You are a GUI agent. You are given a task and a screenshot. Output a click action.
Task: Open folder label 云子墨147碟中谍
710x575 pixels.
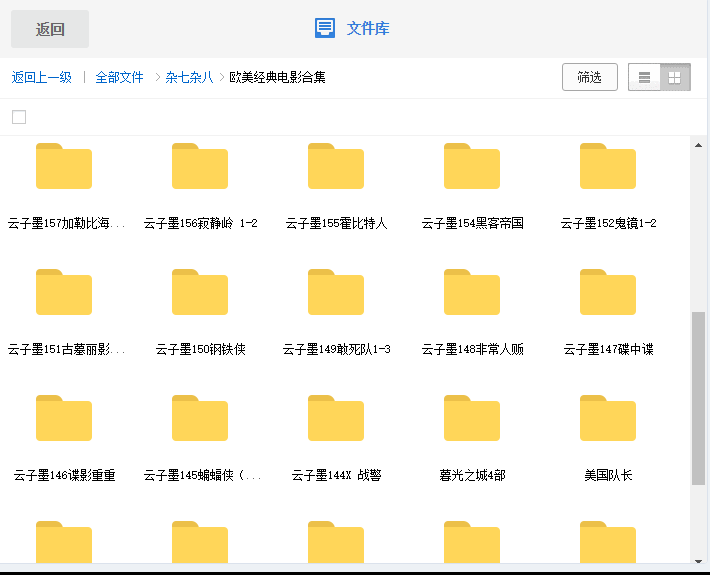point(608,349)
